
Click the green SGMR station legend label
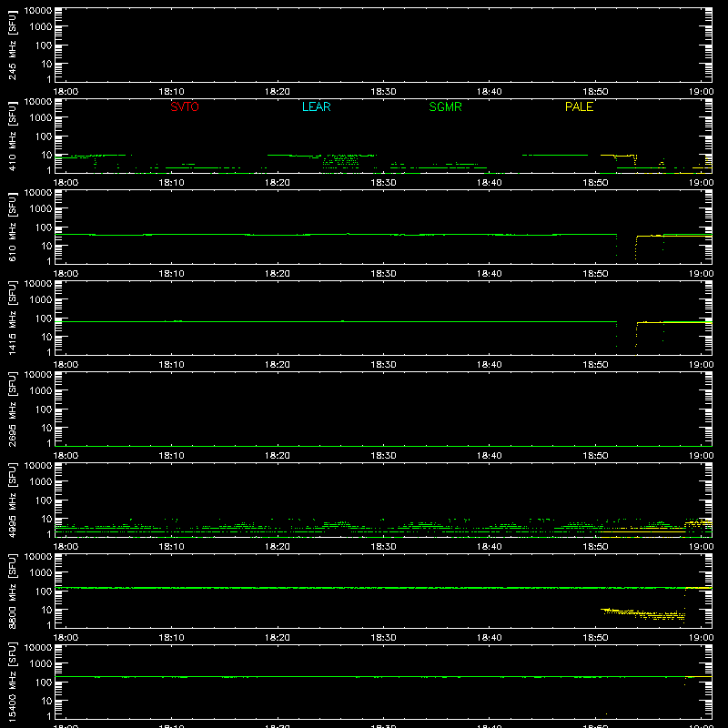(x=445, y=106)
